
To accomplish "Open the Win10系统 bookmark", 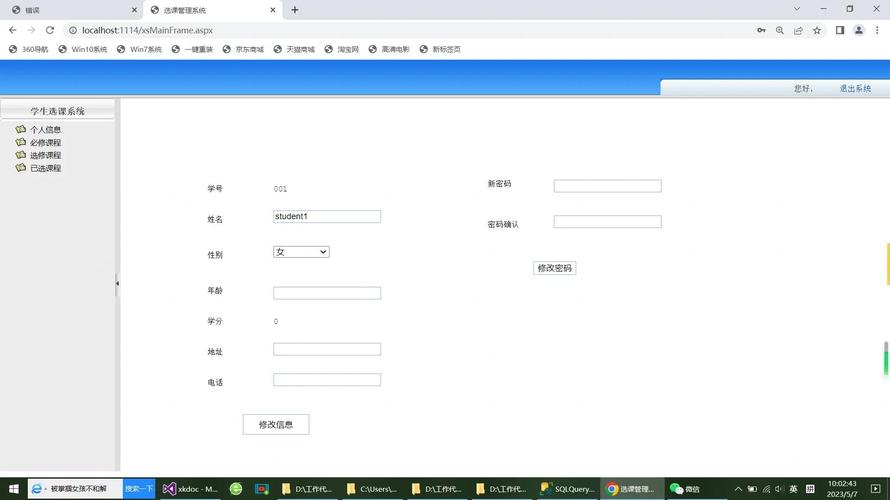I will coord(83,49).
